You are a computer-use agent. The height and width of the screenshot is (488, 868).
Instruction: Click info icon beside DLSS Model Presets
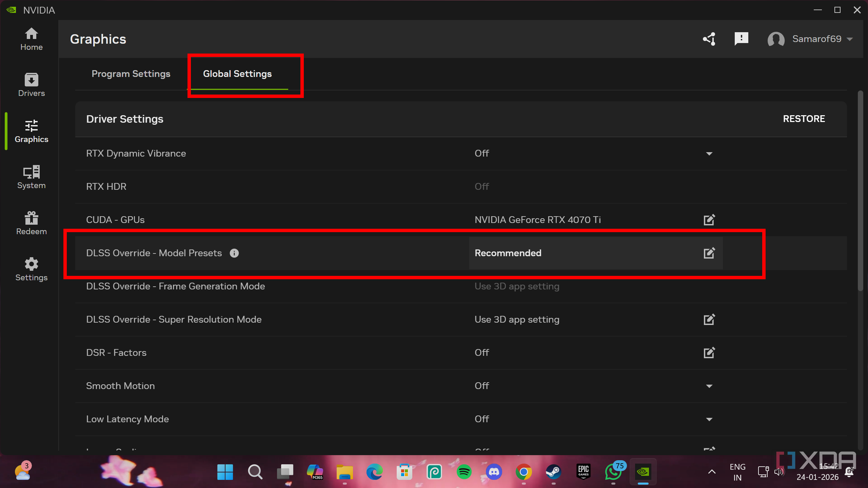click(x=234, y=253)
